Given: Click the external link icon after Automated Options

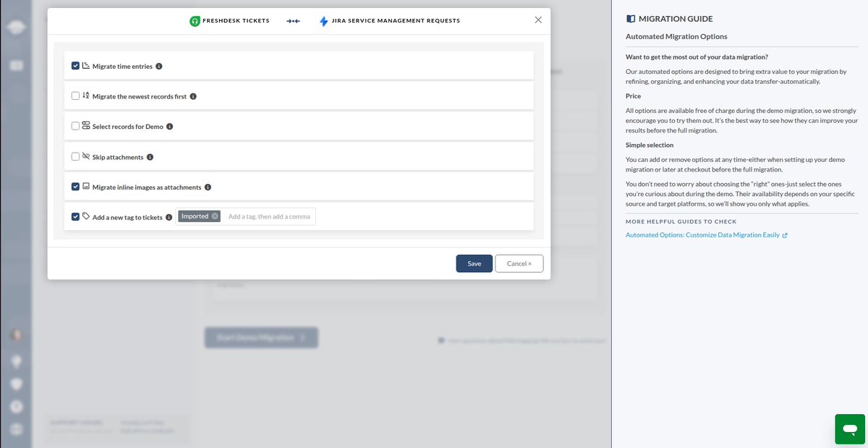Looking at the screenshot, I should (785, 235).
